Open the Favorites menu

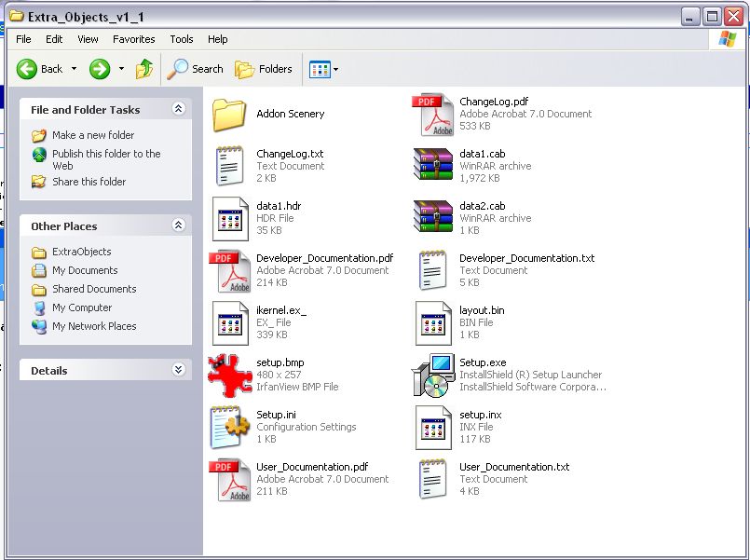coord(133,39)
